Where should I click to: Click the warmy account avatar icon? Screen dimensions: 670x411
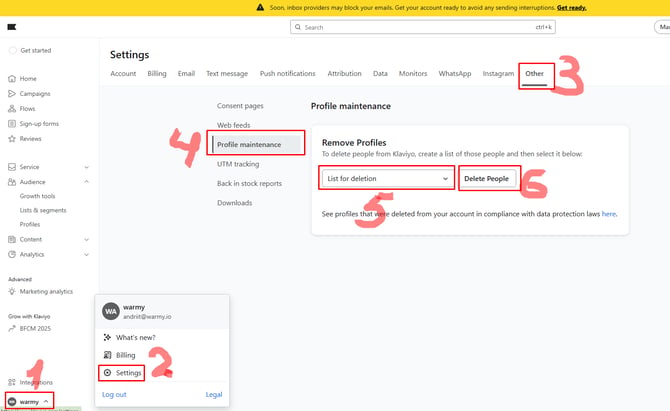[x=12, y=402]
